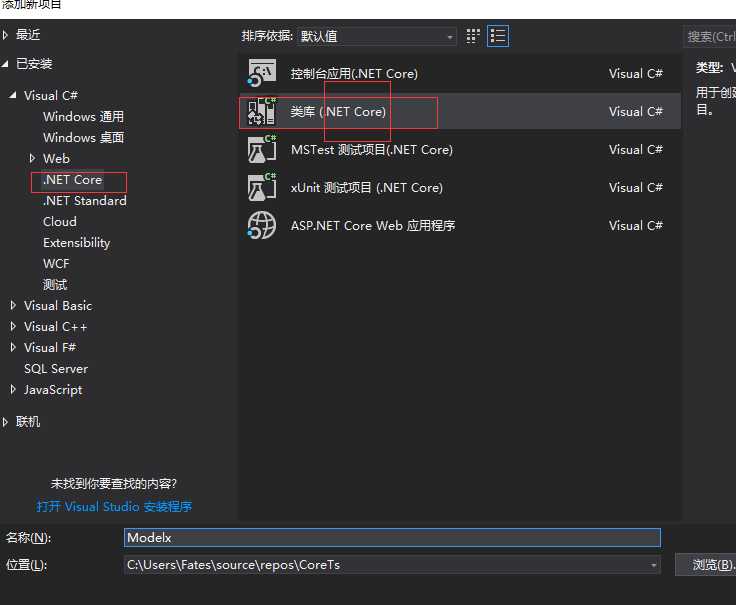Expand the JavaScript node
736x605 pixels.
(x=13, y=390)
